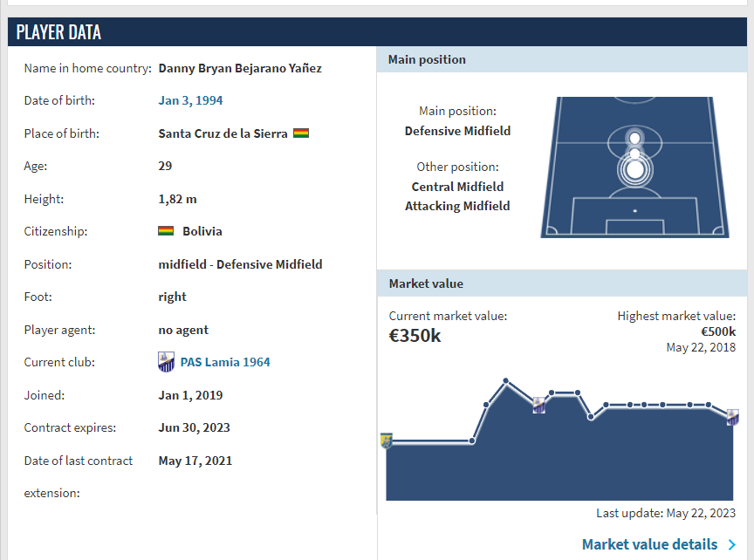Select the topmost position marker on the pitch
754x560 pixels.
[x=634, y=137]
